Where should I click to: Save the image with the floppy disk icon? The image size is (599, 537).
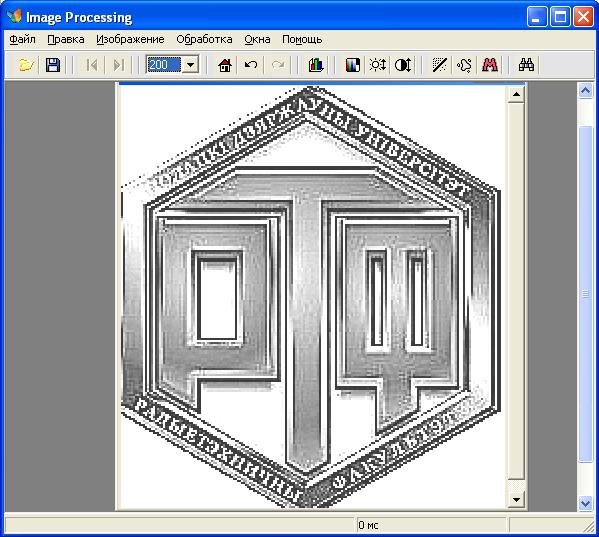tap(53, 65)
